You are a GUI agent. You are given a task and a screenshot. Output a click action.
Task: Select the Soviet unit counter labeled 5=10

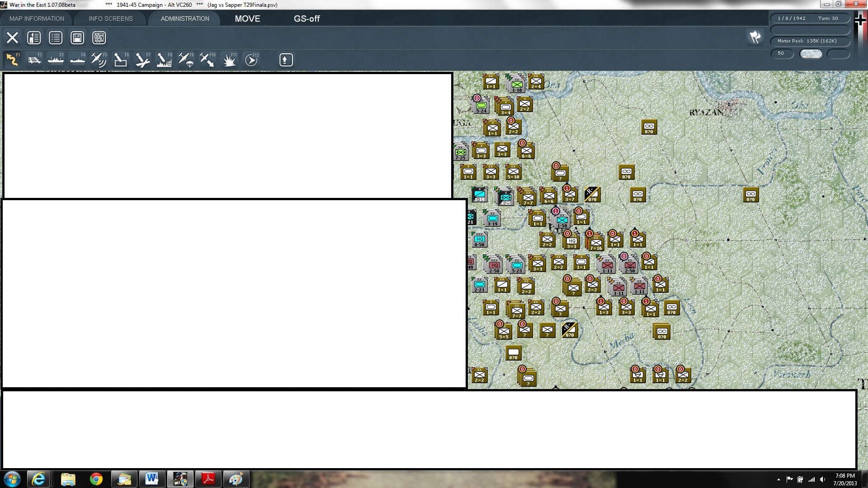click(x=513, y=172)
